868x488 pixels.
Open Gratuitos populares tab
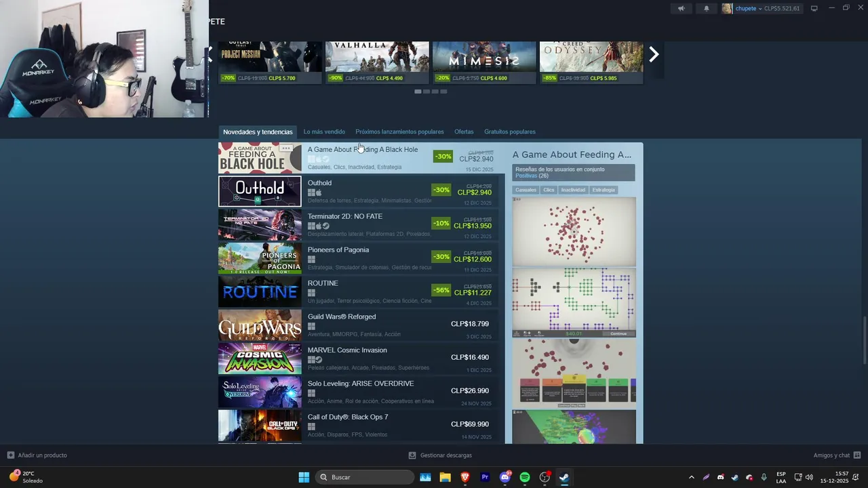tap(510, 131)
